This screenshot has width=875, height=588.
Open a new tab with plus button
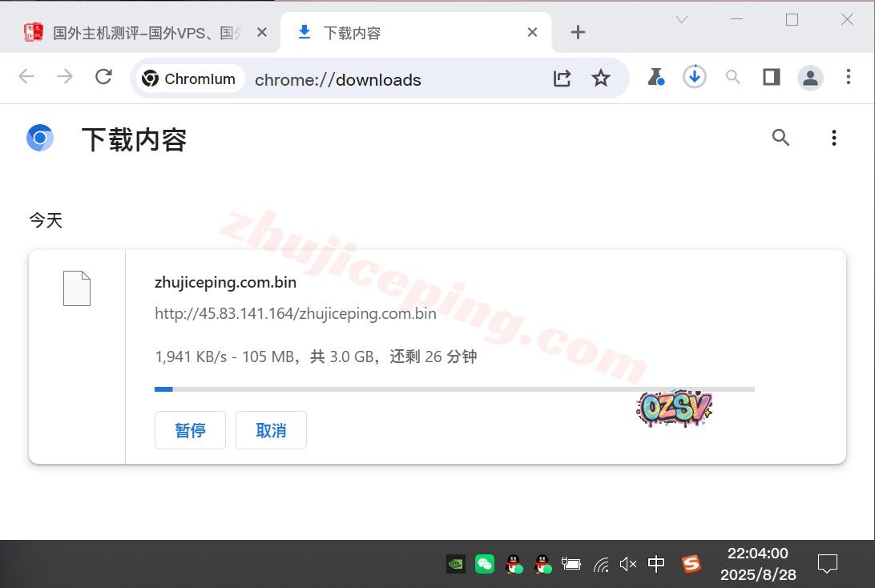click(578, 32)
